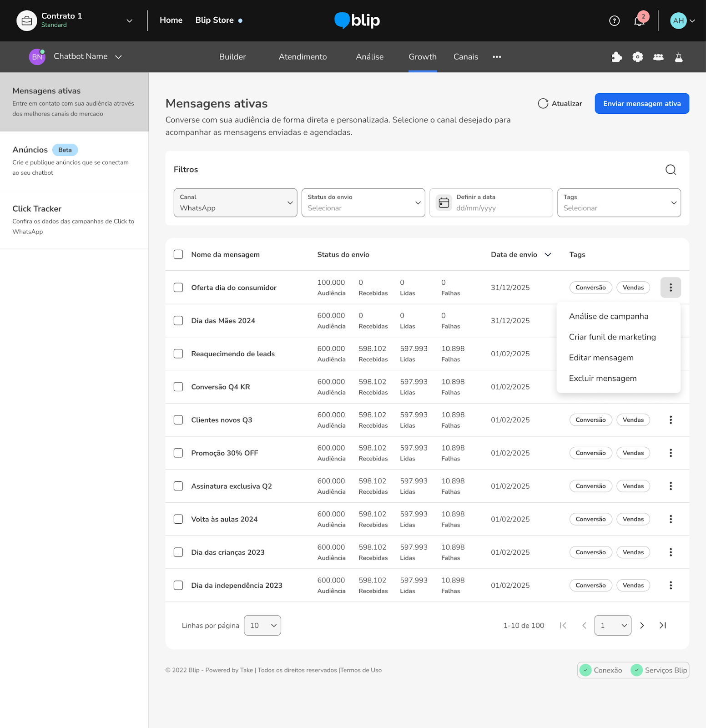Go to the last page arrow
This screenshot has width=706, height=728.
[663, 626]
